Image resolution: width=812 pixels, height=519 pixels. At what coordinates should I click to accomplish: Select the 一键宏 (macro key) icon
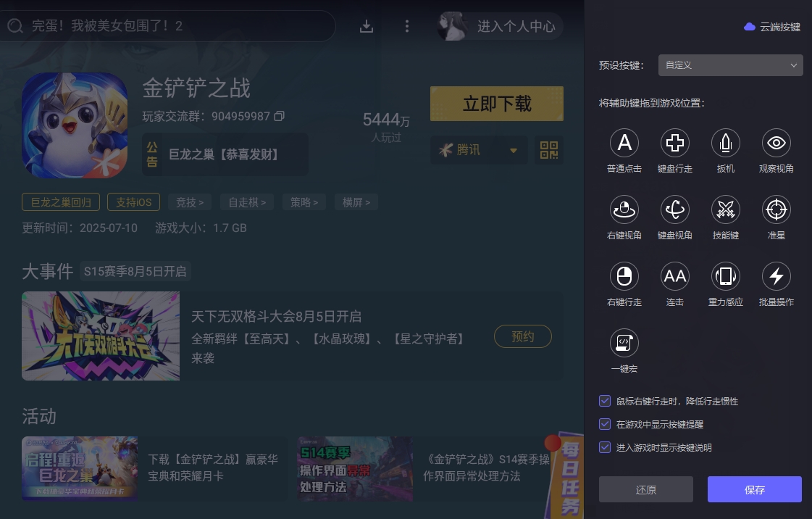point(624,343)
